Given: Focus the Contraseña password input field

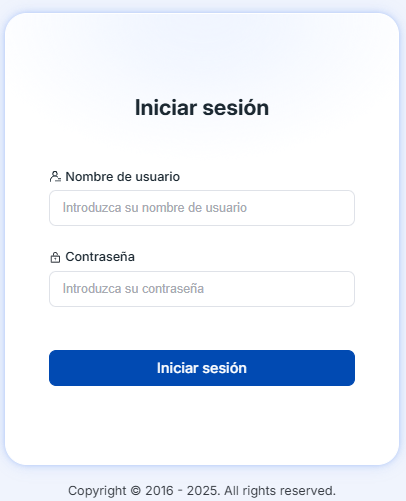Looking at the screenshot, I should pos(202,289).
